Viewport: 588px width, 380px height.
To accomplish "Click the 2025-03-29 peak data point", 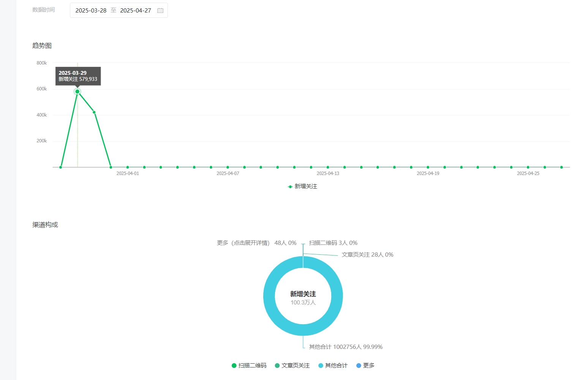I will pyautogui.click(x=77, y=91).
